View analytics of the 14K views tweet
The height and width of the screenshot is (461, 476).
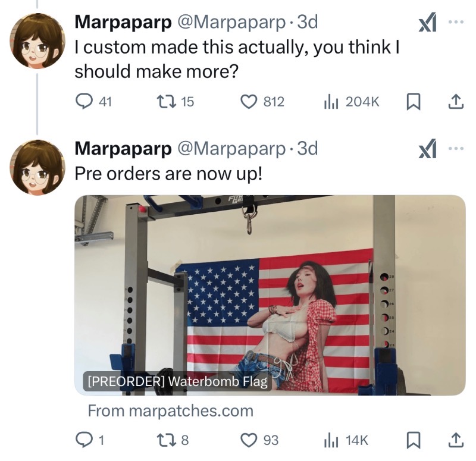(x=346, y=440)
